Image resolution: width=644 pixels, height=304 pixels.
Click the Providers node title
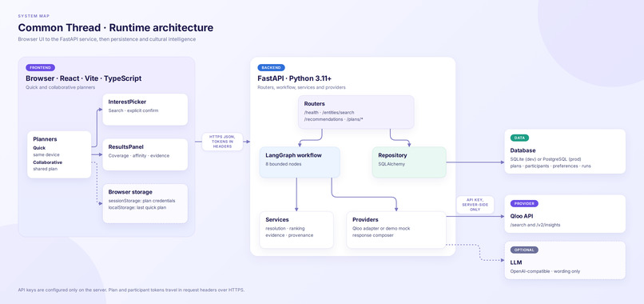tap(365, 220)
